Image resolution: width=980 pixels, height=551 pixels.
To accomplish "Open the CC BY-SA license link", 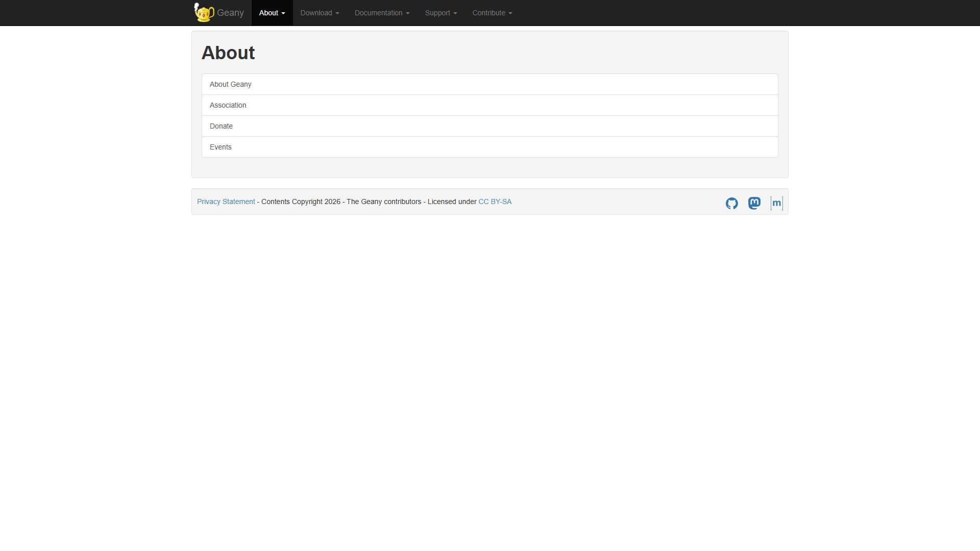I will [495, 202].
